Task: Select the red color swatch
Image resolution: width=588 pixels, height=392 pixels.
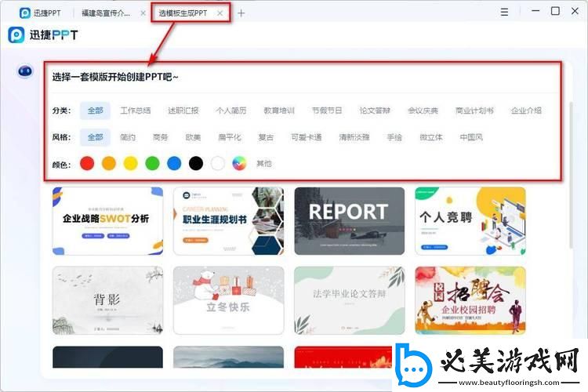Action: click(87, 164)
